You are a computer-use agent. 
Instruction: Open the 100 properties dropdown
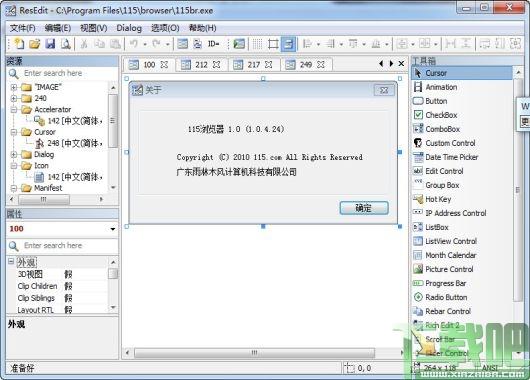point(113,229)
